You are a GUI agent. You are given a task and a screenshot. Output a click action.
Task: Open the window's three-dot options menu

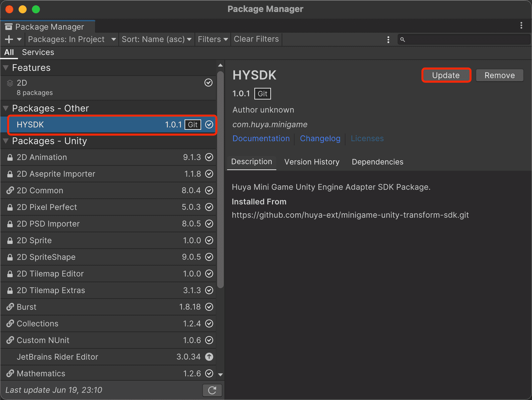(x=521, y=25)
